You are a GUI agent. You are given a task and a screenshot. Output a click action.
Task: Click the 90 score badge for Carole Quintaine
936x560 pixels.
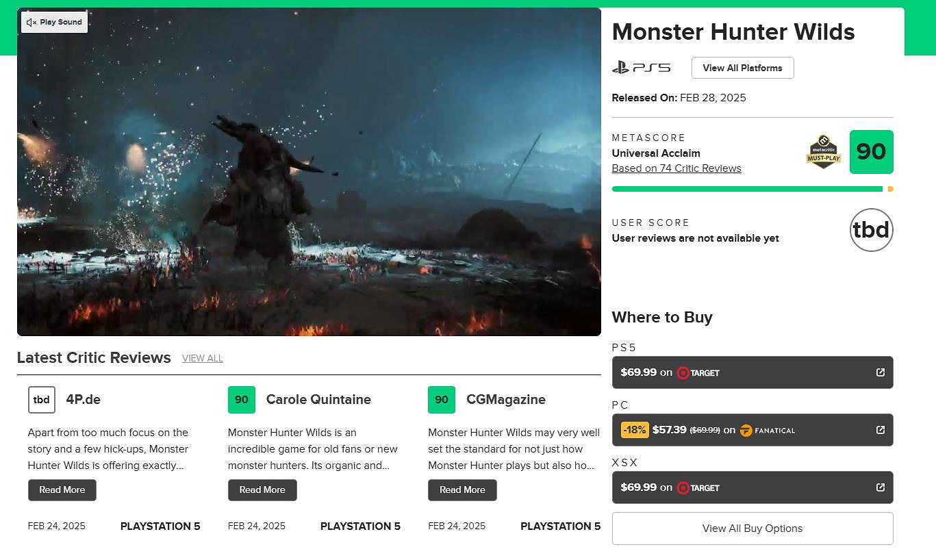pyautogui.click(x=242, y=400)
